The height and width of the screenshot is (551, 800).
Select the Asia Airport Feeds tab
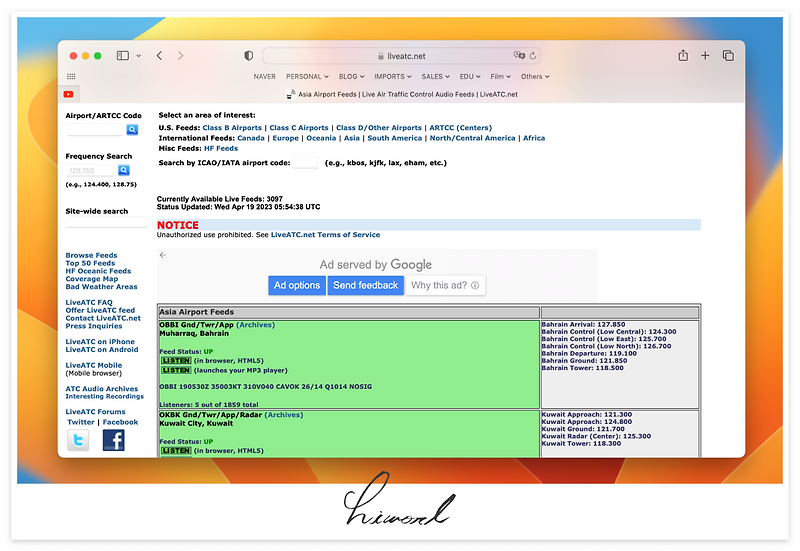click(402, 94)
